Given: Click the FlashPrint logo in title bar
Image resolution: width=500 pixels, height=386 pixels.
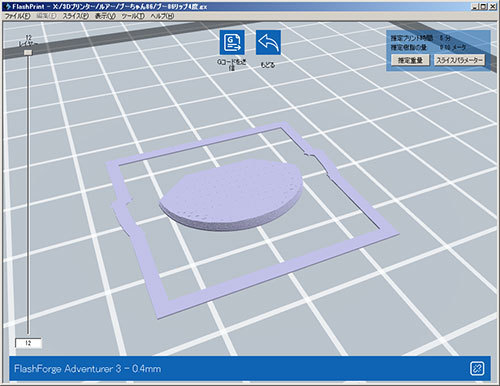Looking at the screenshot, I should (7, 6).
